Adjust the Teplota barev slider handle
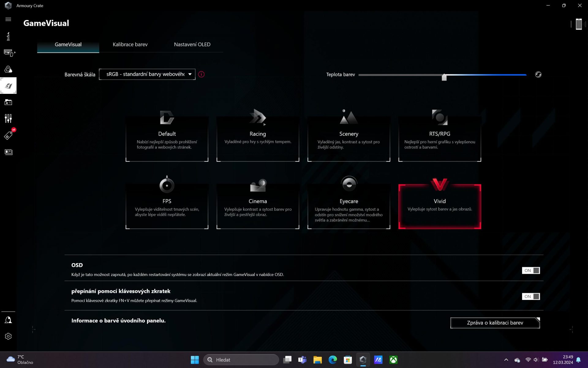588x368 pixels. coord(444,77)
